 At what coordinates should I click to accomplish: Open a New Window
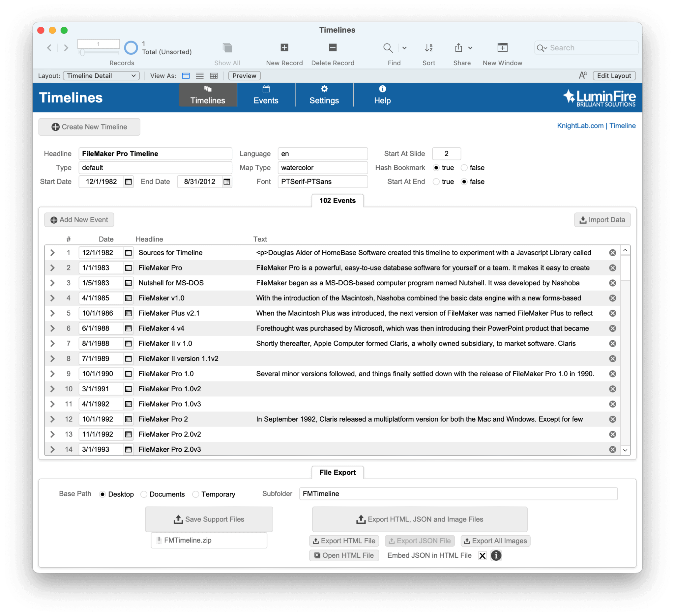[502, 48]
